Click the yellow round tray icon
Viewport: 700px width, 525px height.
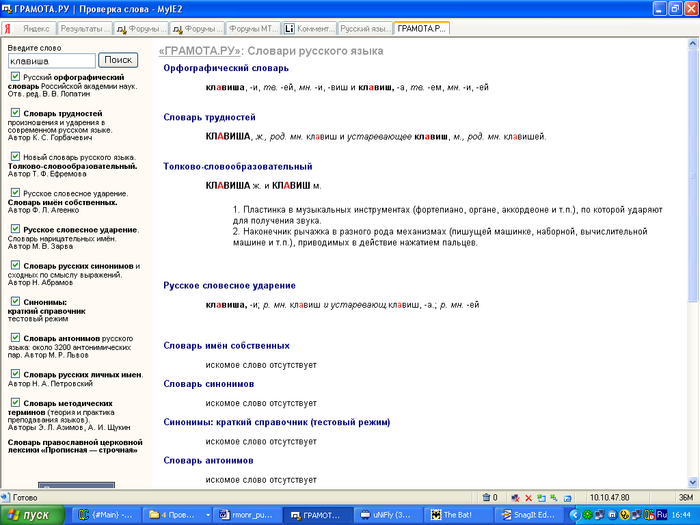625,515
